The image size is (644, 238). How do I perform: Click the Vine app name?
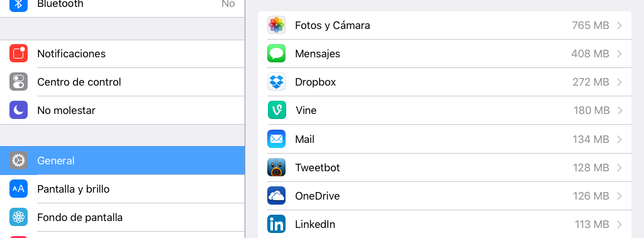pyautogui.click(x=306, y=111)
